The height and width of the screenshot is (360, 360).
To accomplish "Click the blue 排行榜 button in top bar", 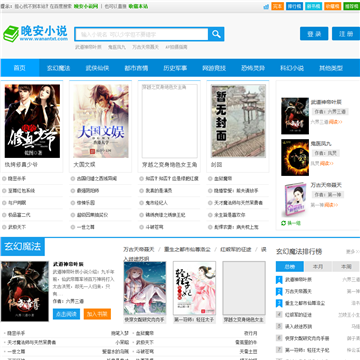I will point(295,6).
